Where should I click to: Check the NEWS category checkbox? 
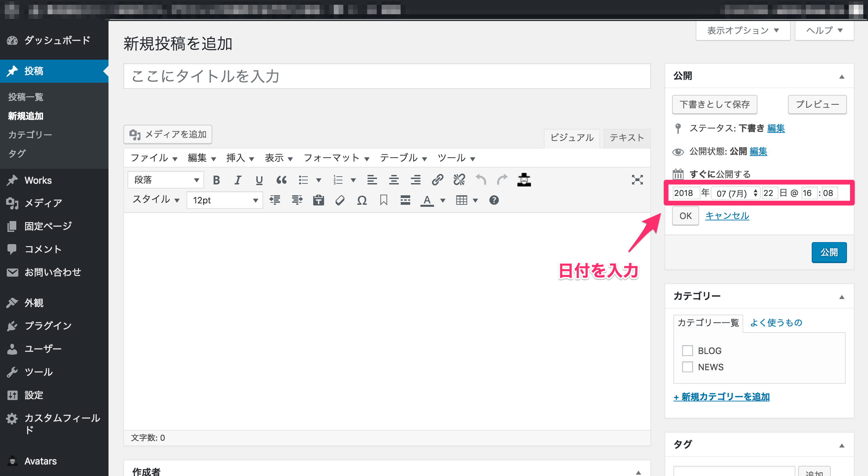[687, 367]
